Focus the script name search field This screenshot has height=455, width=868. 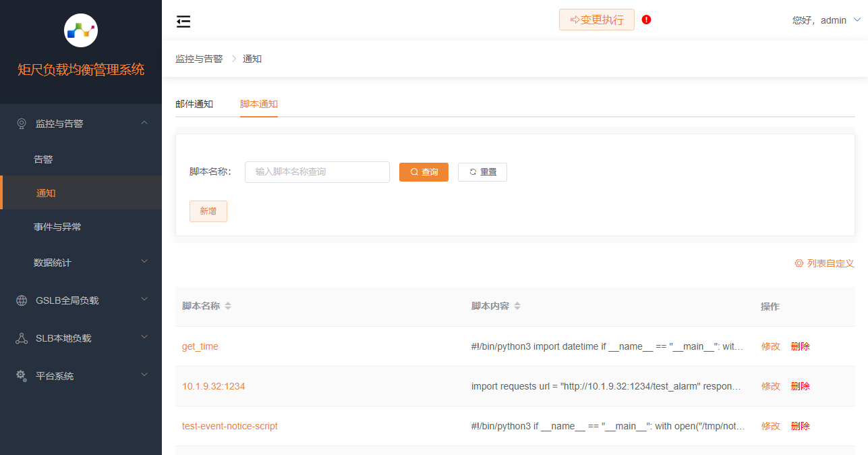[317, 172]
